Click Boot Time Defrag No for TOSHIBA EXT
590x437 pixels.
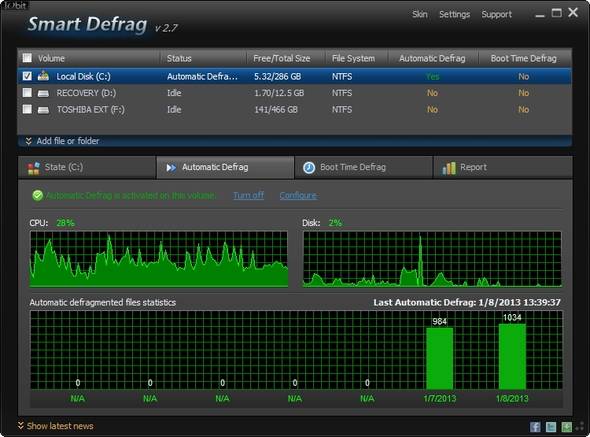(523, 110)
